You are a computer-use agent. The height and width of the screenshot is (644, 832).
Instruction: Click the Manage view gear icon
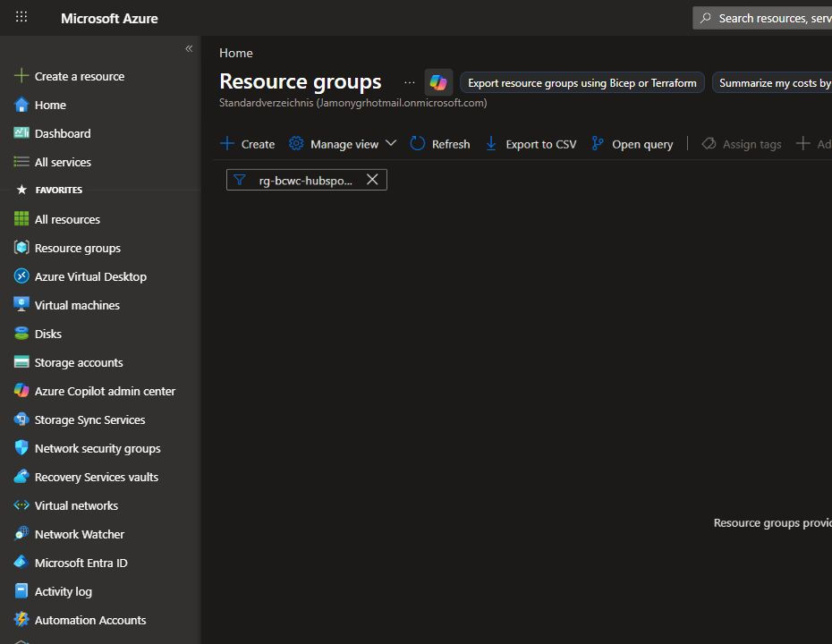click(296, 143)
